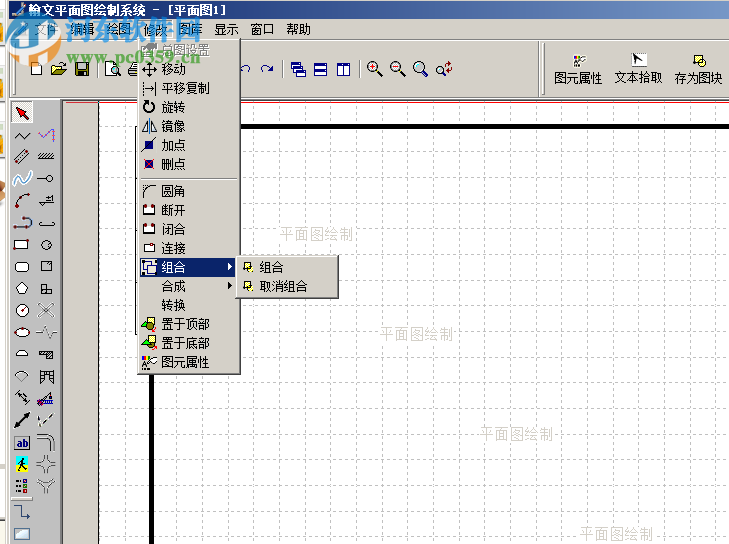Expand the 合成 submenu
The height and width of the screenshot is (544, 729).
(189, 286)
